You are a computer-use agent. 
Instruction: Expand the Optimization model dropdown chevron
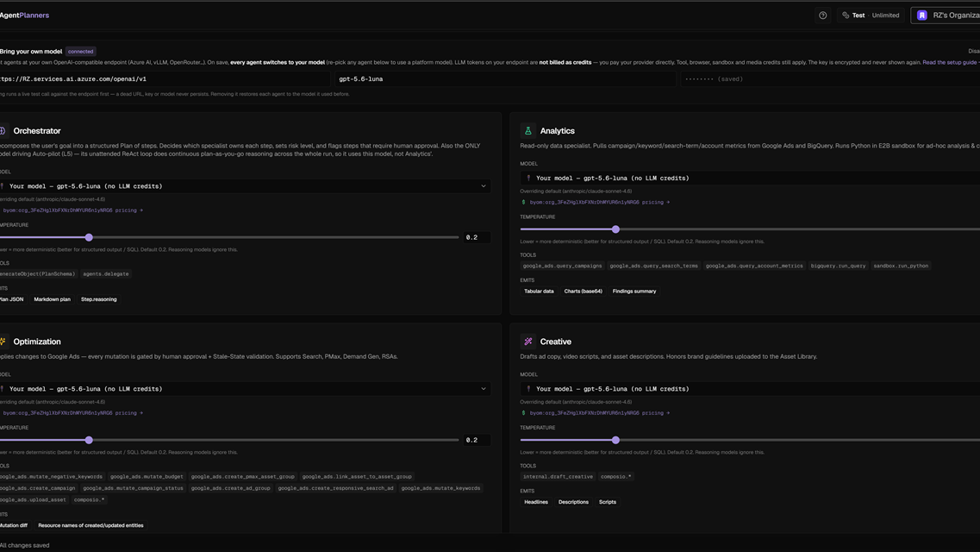pos(484,388)
